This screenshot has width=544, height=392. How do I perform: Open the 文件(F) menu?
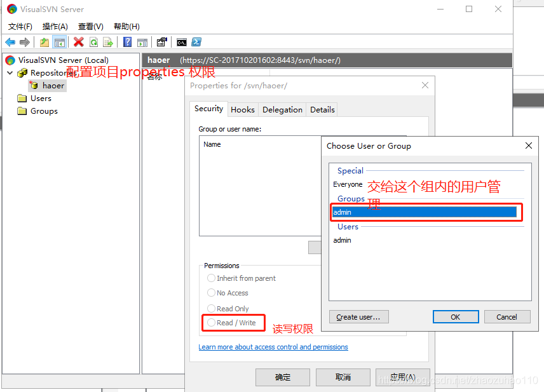[20, 26]
